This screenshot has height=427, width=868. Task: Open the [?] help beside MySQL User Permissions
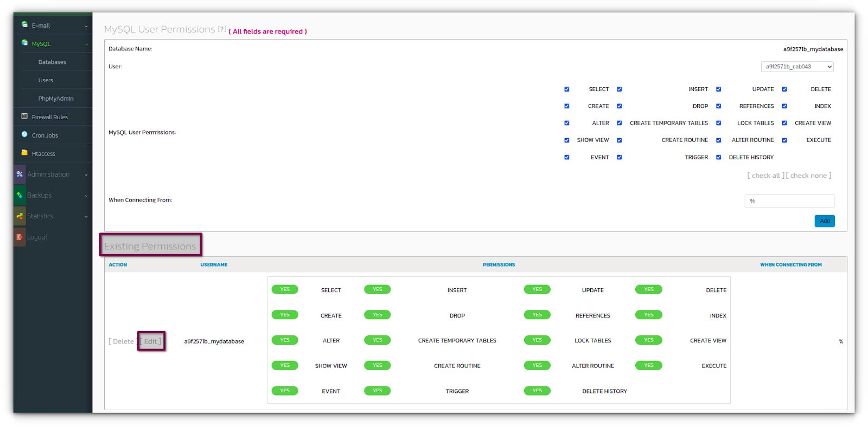coord(222,29)
